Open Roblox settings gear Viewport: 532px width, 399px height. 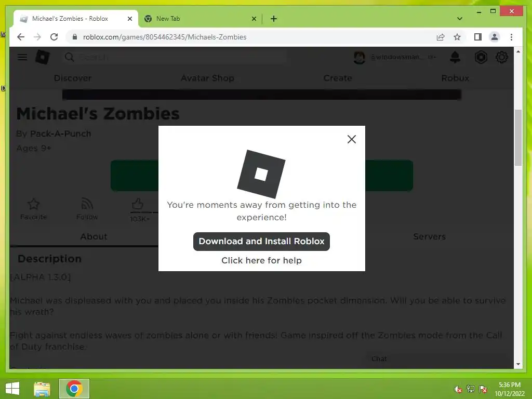(x=501, y=57)
